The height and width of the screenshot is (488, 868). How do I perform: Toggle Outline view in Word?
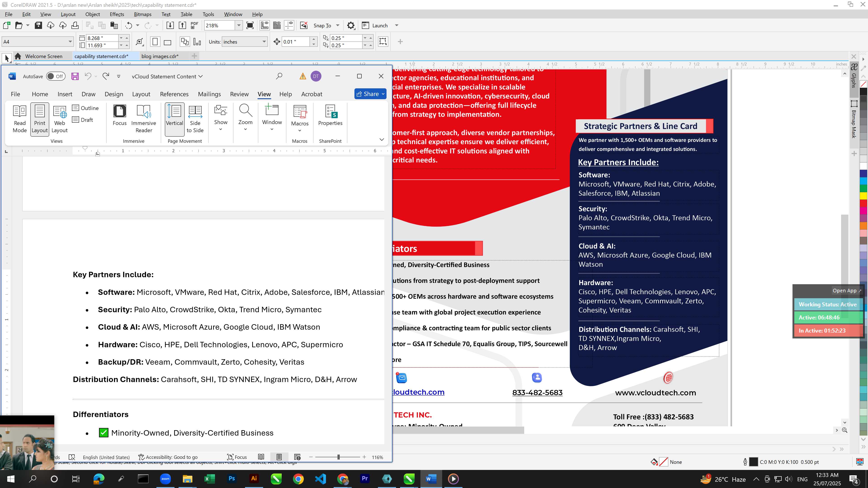pyautogui.click(x=86, y=108)
